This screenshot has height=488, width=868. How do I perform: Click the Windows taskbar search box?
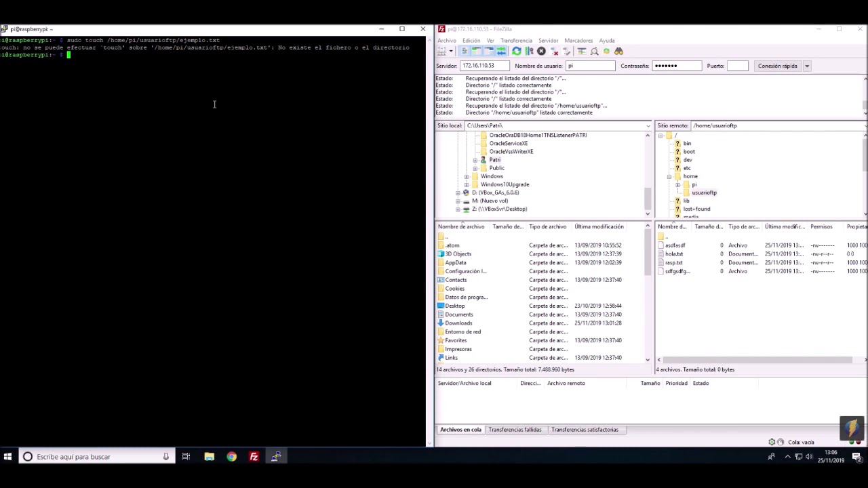[96, 457]
